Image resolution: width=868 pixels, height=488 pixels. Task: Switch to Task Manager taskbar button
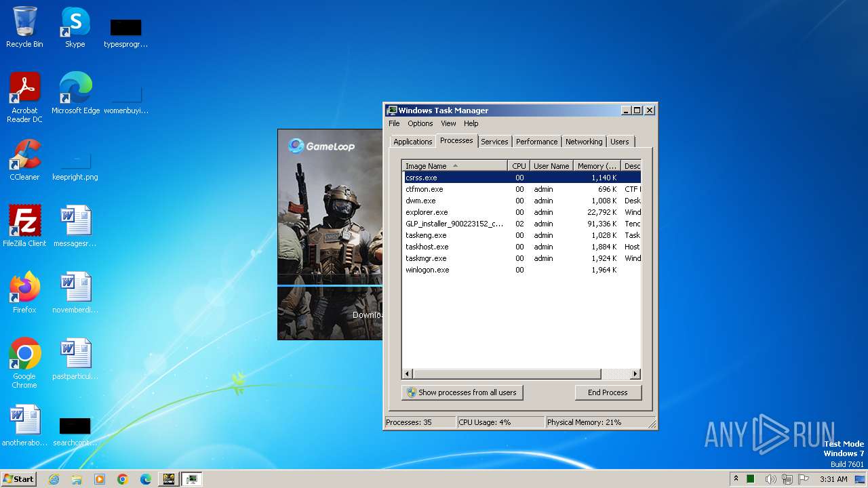click(192, 479)
